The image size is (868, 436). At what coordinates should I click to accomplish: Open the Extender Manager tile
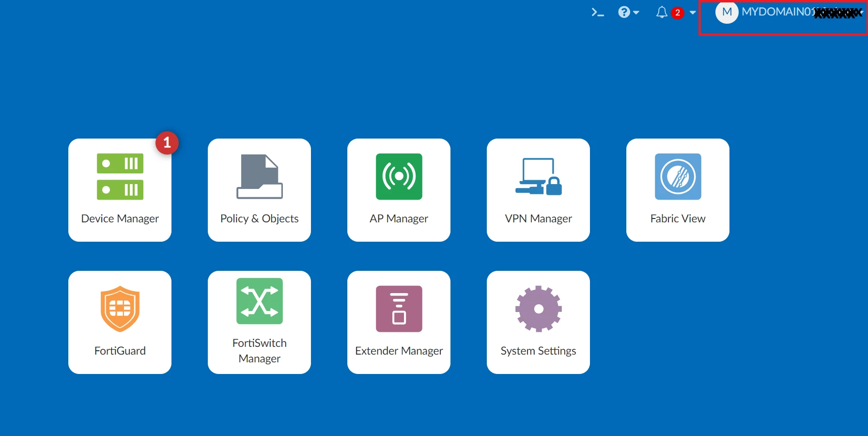pyautogui.click(x=399, y=322)
